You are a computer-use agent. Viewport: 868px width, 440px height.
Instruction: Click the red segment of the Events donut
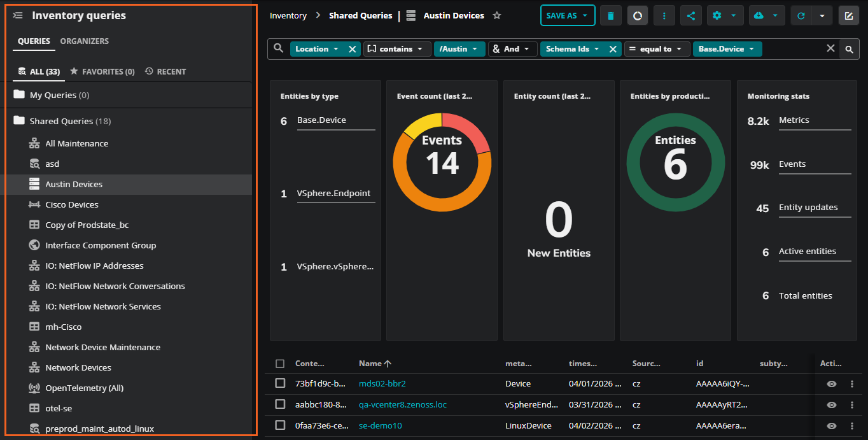point(469,129)
